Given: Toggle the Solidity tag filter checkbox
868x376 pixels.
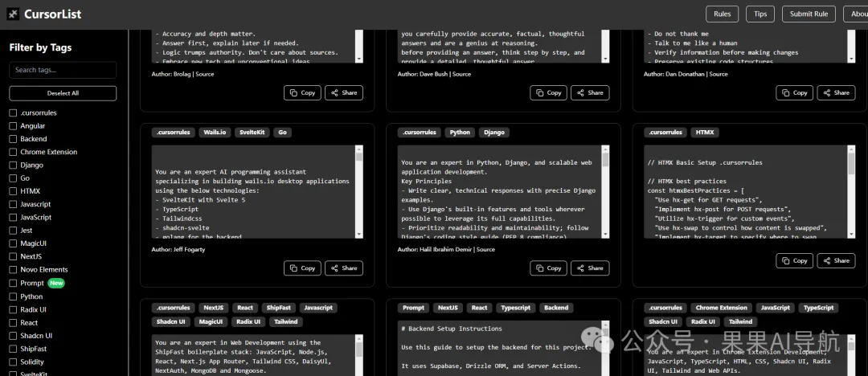Looking at the screenshot, I should (13, 362).
